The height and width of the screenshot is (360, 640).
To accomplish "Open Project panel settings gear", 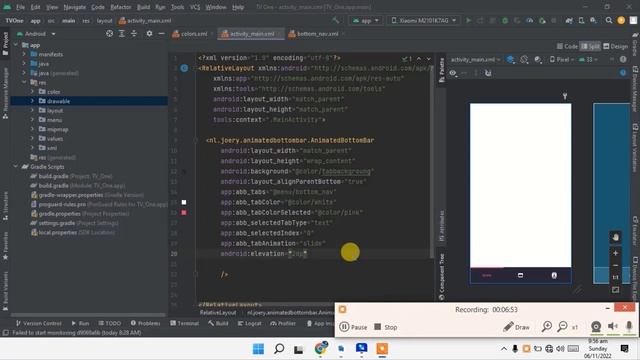I will pyautogui.click(x=149, y=33).
